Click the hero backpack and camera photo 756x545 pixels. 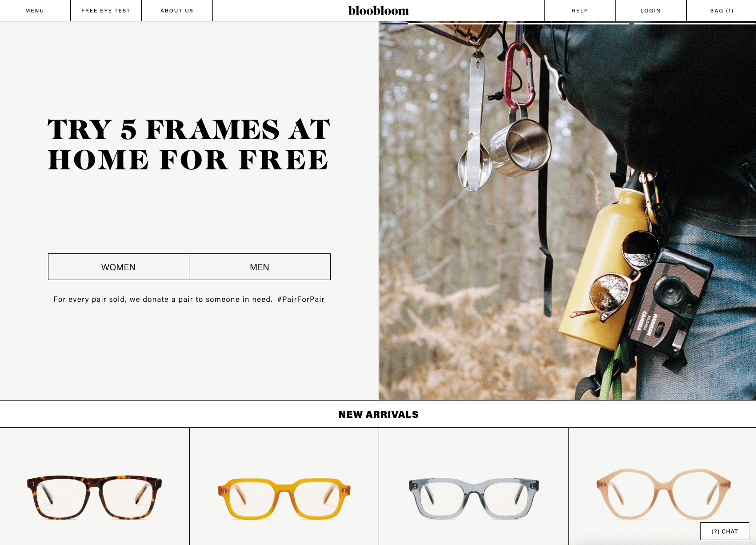(x=568, y=211)
